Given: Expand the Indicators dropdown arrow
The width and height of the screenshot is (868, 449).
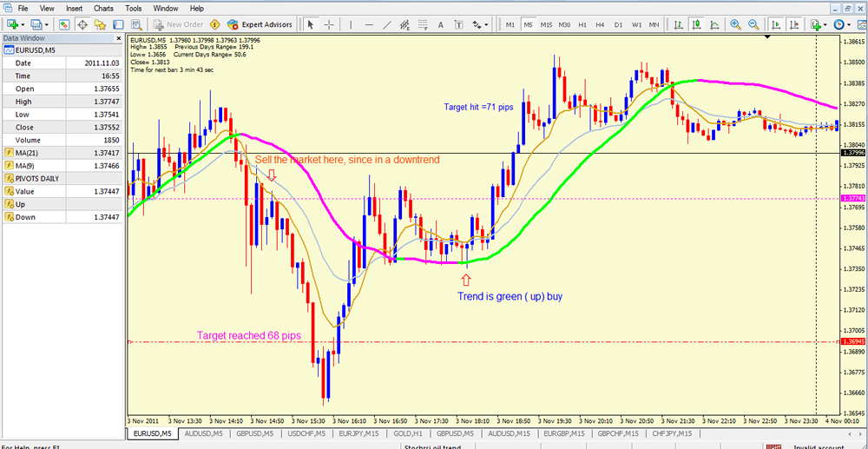Looking at the screenshot, I should point(825,24).
